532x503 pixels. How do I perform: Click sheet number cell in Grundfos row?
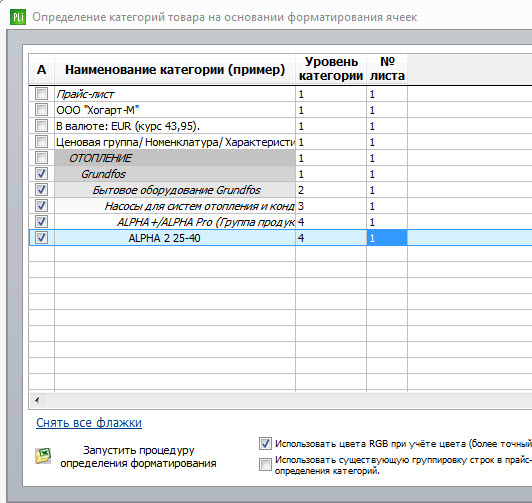pos(387,174)
